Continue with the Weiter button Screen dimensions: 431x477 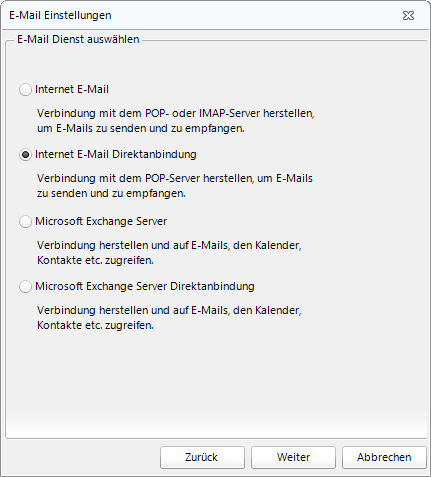click(x=293, y=457)
